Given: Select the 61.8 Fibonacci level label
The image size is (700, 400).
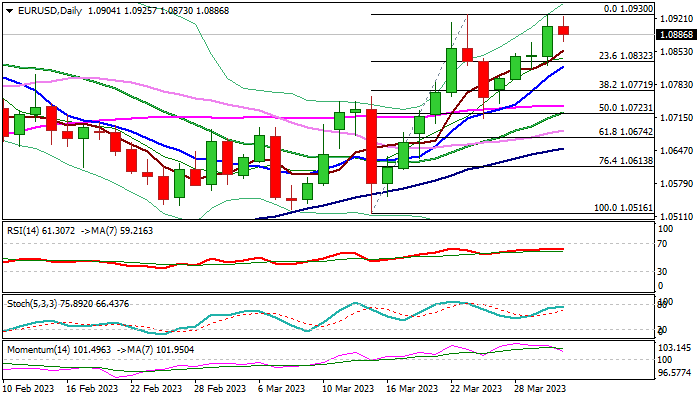Looking at the screenshot, I should pyautogui.click(x=626, y=132).
